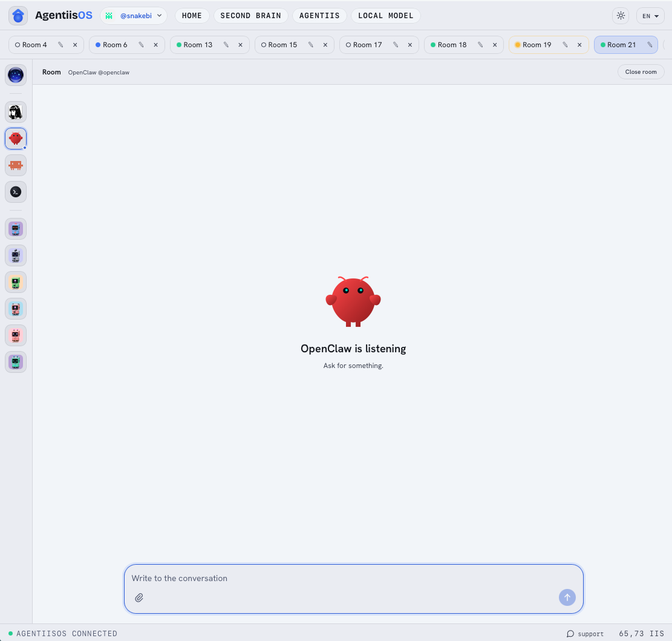Rename Room 4 with its pencil icon

pyautogui.click(x=60, y=45)
